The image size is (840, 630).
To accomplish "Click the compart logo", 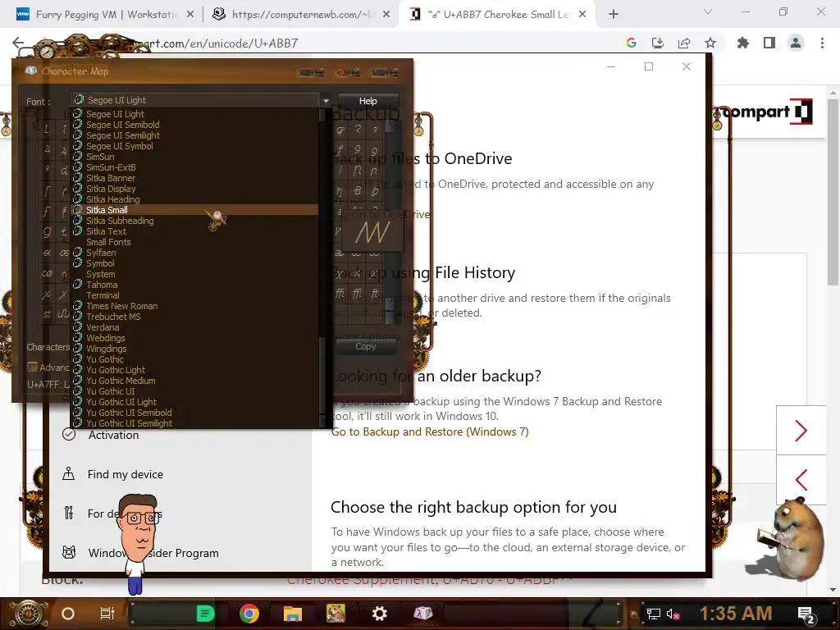I will point(767,112).
